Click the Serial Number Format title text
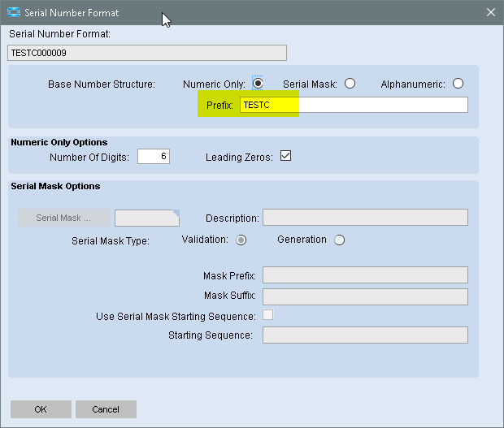 click(72, 13)
